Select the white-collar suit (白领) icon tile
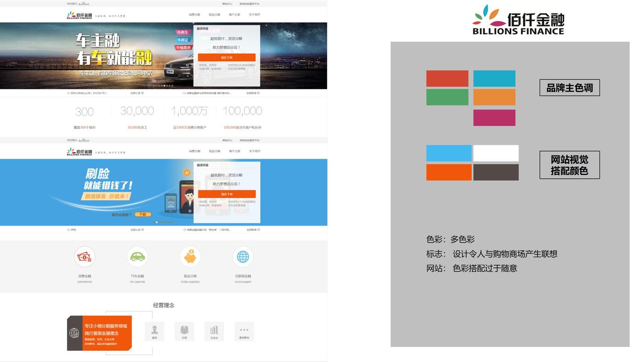 point(184,331)
